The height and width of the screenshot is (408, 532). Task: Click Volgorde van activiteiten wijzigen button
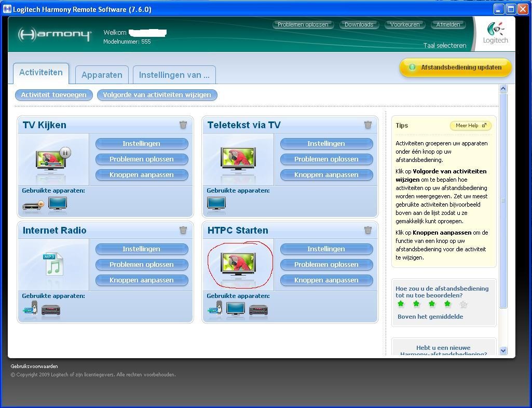(x=157, y=94)
